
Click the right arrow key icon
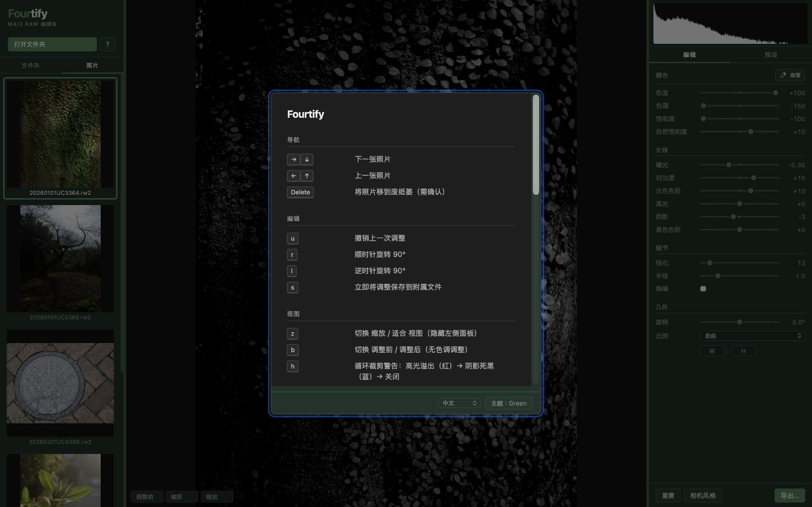(x=293, y=160)
